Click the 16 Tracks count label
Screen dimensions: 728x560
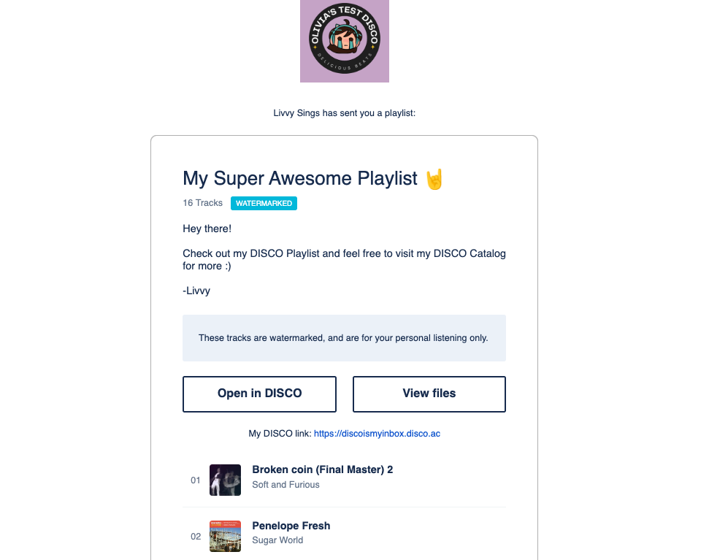pos(202,203)
